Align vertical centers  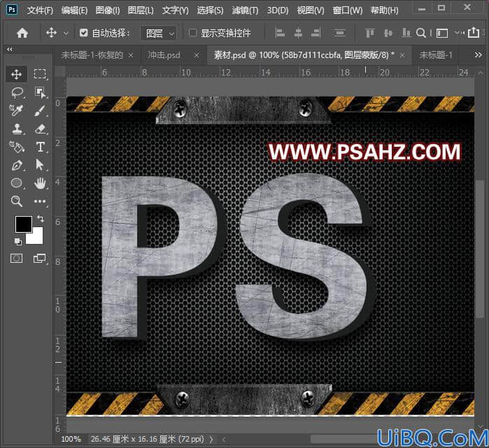tap(388, 33)
